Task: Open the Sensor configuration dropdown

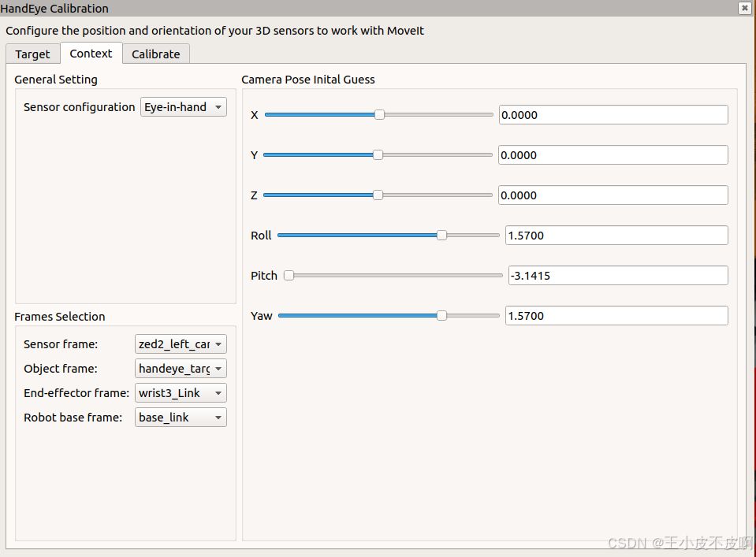Action: (183, 107)
